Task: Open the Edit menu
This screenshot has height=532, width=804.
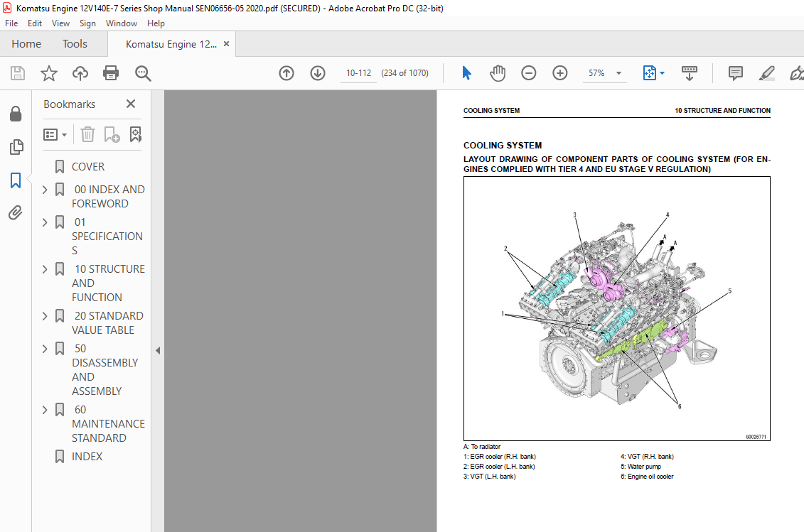Action: tap(35, 23)
